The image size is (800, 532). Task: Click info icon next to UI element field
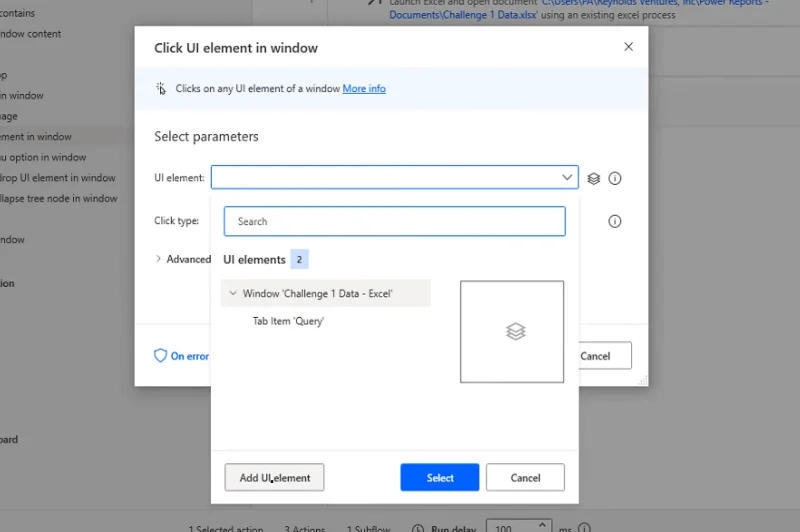(x=615, y=179)
